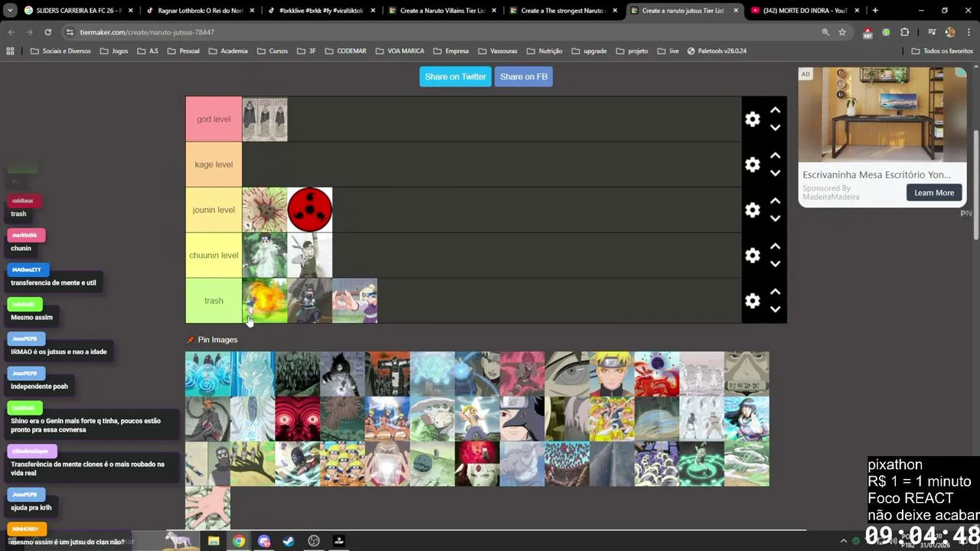Open Todos os favoritos folder

coord(942,51)
